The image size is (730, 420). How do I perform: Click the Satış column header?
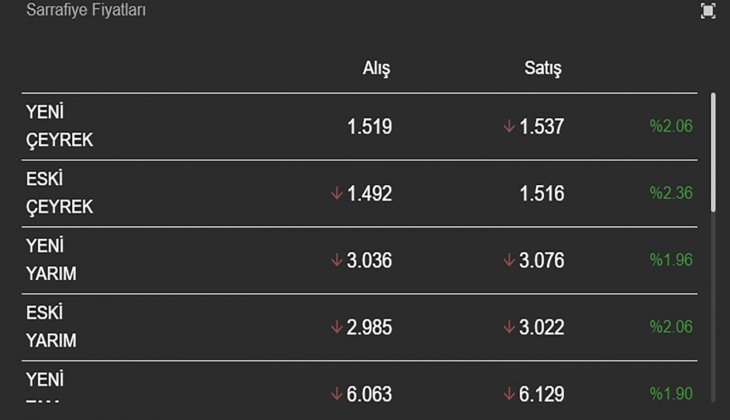[x=543, y=69]
